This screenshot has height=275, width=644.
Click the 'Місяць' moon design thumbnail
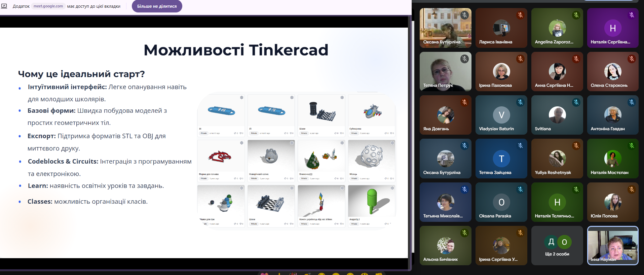pyautogui.click(x=372, y=156)
